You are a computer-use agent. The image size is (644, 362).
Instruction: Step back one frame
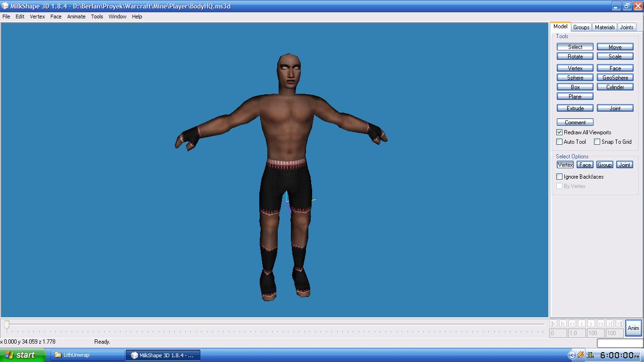click(582, 324)
